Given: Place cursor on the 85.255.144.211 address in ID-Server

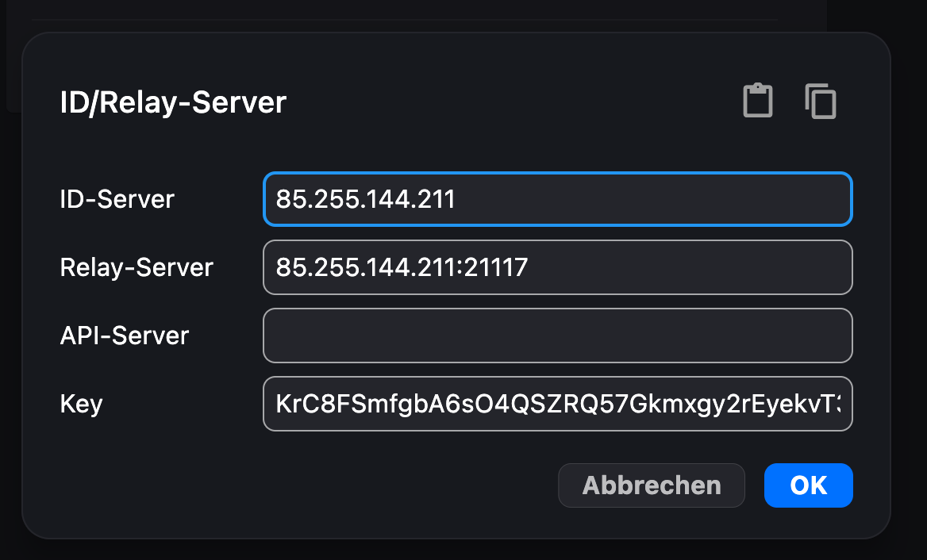Looking at the screenshot, I should (366, 199).
